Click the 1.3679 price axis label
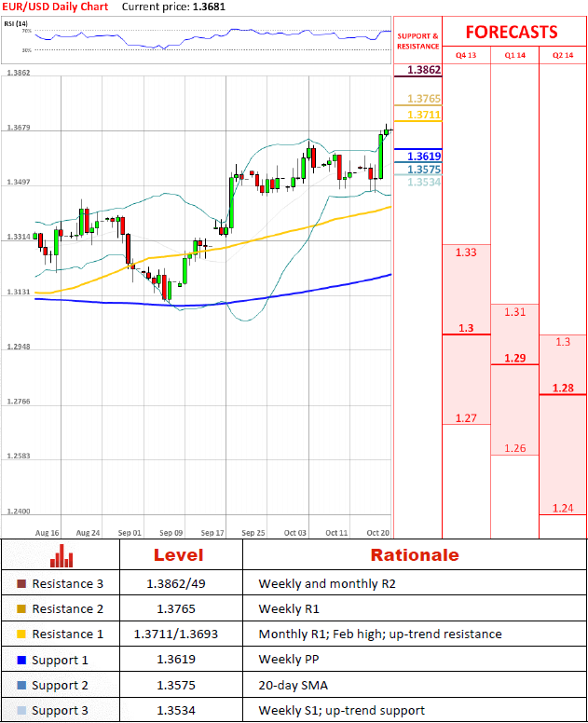Image resolution: width=588 pixels, height=723 pixels. coord(19,128)
